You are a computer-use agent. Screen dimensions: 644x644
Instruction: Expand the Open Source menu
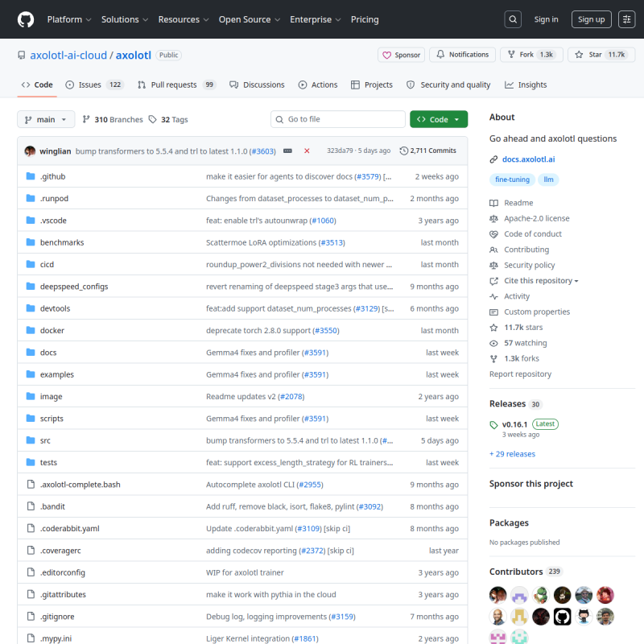click(249, 19)
